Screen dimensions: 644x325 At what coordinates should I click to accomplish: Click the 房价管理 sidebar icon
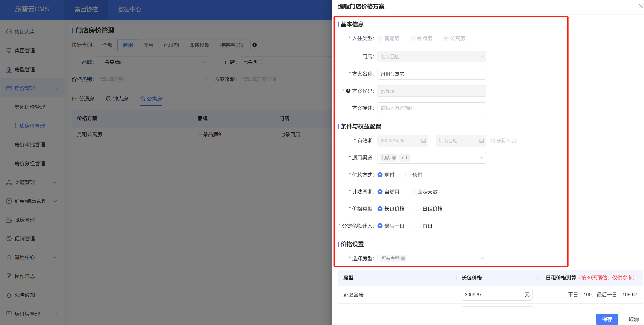[x=9, y=88]
